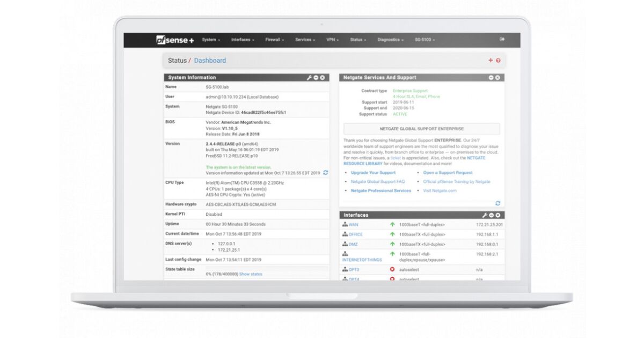644x338 pixels.
Task: Click the logout icon in navbar
Action: pyautogui.click(x=502, y=39)
